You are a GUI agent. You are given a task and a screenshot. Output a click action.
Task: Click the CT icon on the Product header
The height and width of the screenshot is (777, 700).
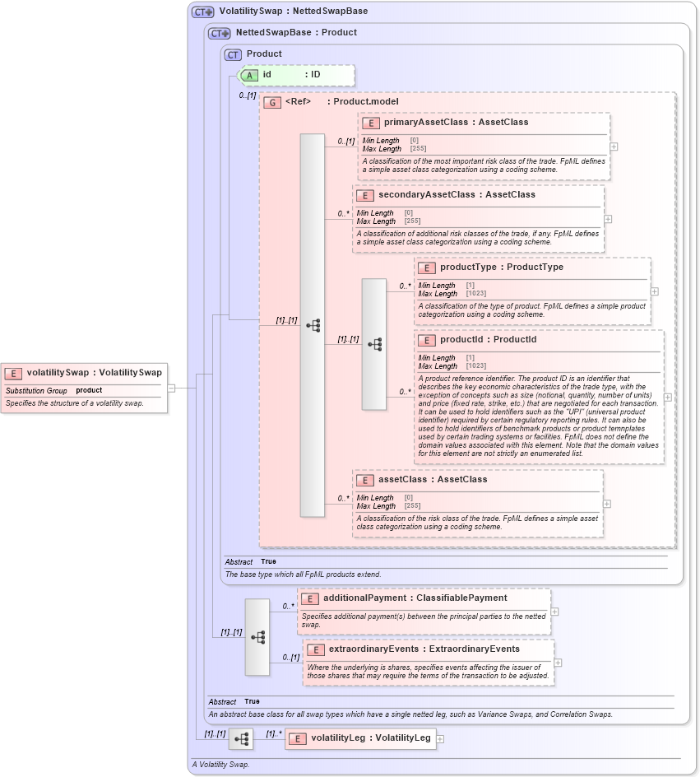[x=231, y=54]
